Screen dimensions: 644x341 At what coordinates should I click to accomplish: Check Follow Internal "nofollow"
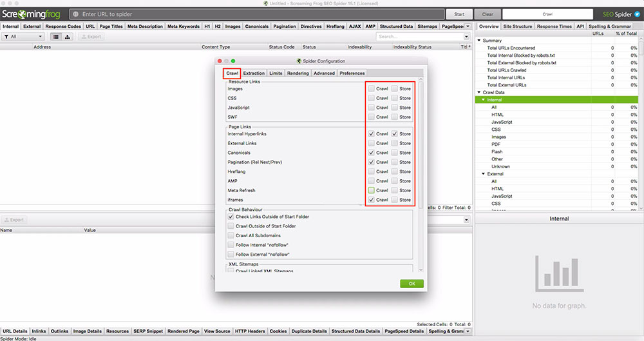pyautogui.click(x=231, y=245)
